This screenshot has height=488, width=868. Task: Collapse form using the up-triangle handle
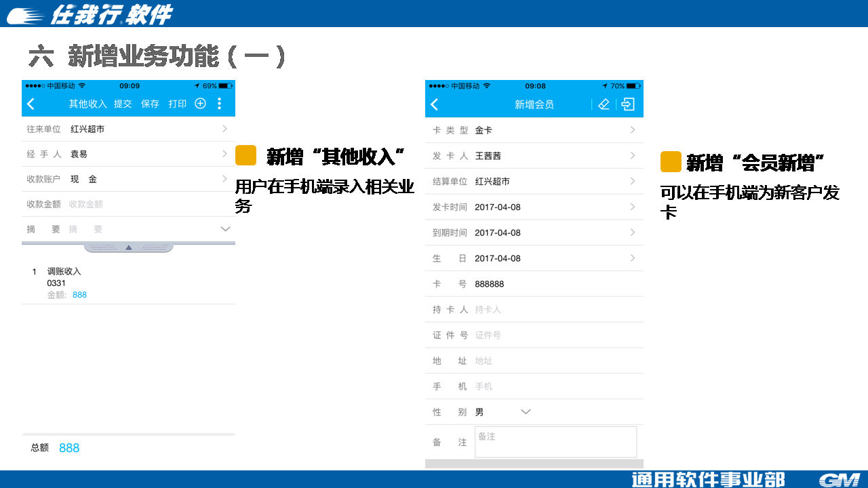coord(128,247)
